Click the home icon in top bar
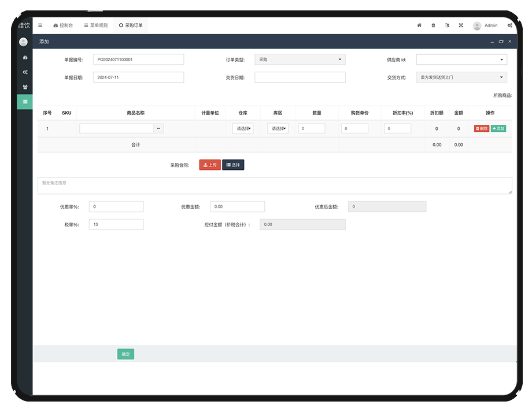This screenshot has height=416, width=532. (419, 25)
